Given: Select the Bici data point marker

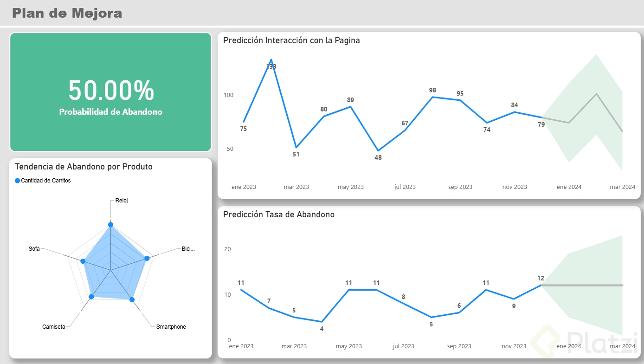Looking at the screenshot, I should [147, 258].
